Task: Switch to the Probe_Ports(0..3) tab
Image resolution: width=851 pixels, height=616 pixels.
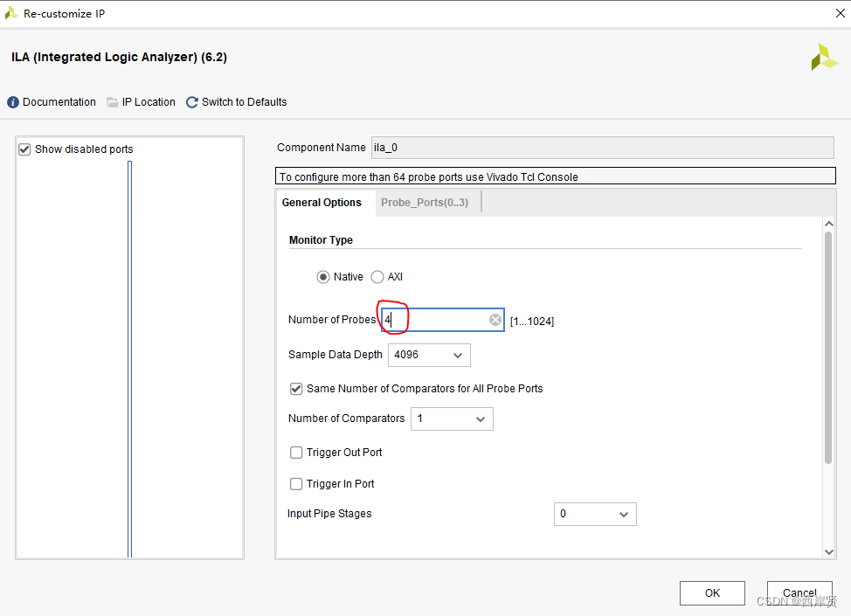Action: click(425, 203)
